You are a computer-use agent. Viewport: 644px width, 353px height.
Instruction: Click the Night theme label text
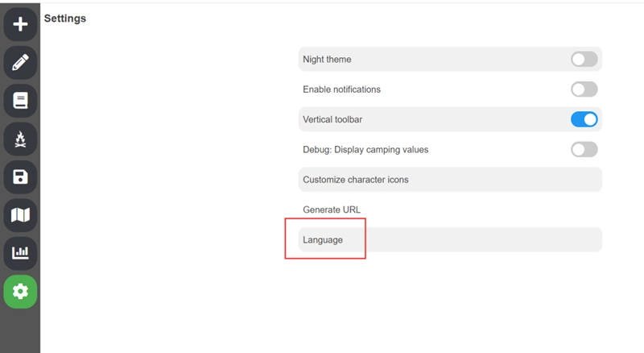tap(327, 59)
